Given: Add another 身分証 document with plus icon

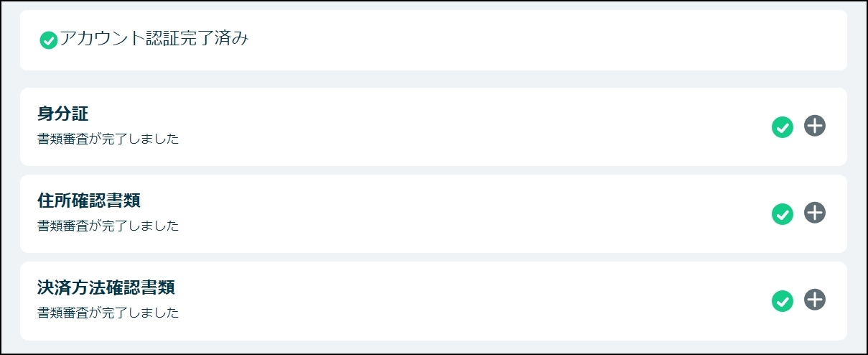Looking at the screenshot, I should (x=815, y=126).
